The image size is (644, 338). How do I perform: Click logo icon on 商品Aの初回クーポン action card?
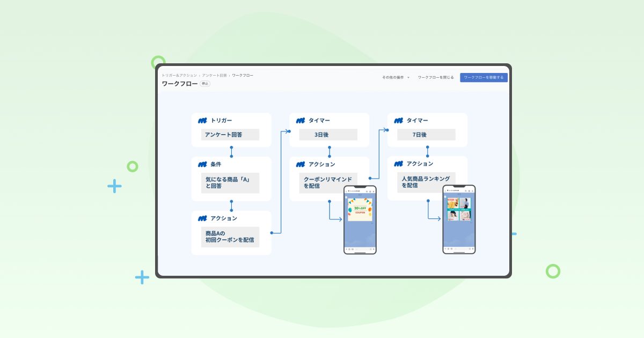coord(202,218)
